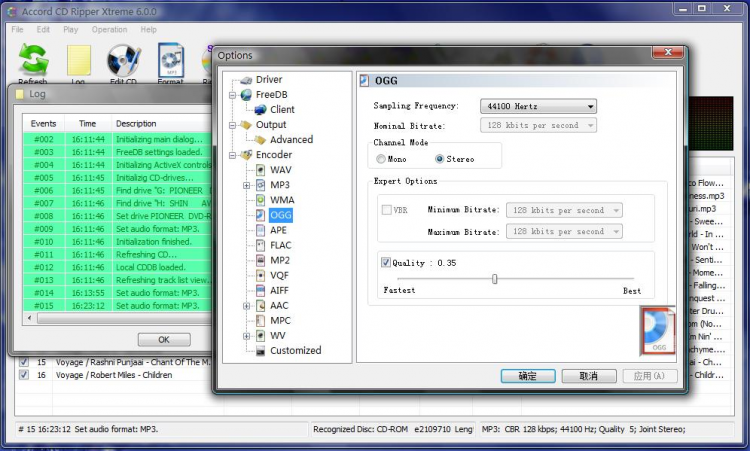Click the Client icon under FreeDB
This screenshot has width=750, height=451.
pos(260,110)
